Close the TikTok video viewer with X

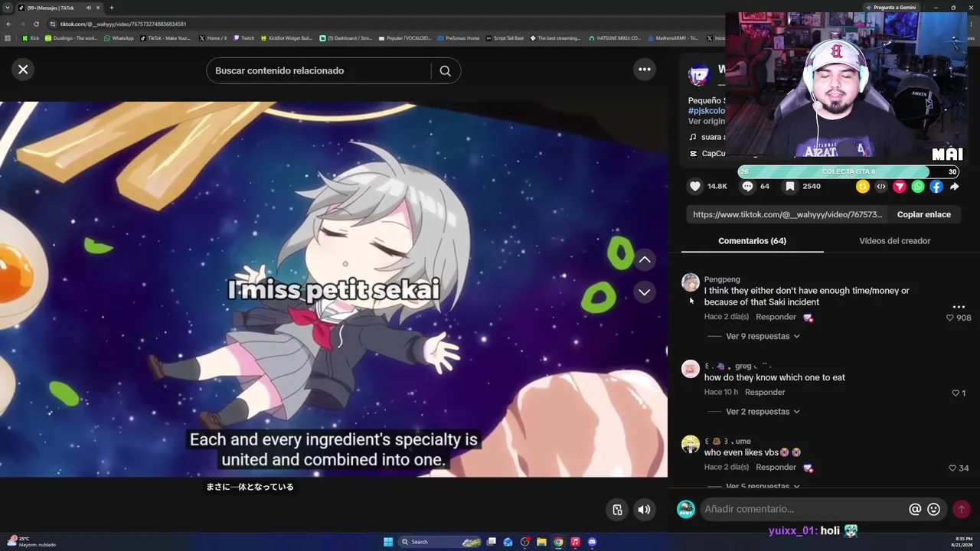[x=23, y=70]
